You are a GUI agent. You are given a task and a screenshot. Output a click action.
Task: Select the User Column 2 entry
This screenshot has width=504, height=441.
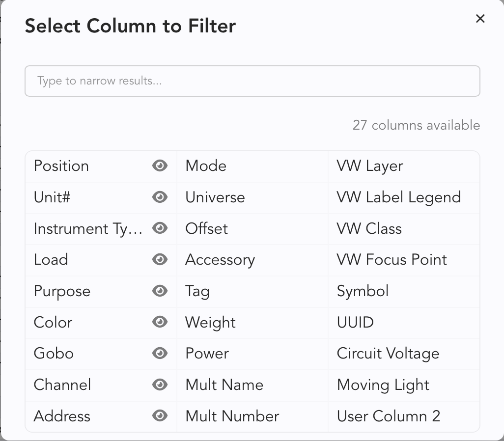coord(388,416)
